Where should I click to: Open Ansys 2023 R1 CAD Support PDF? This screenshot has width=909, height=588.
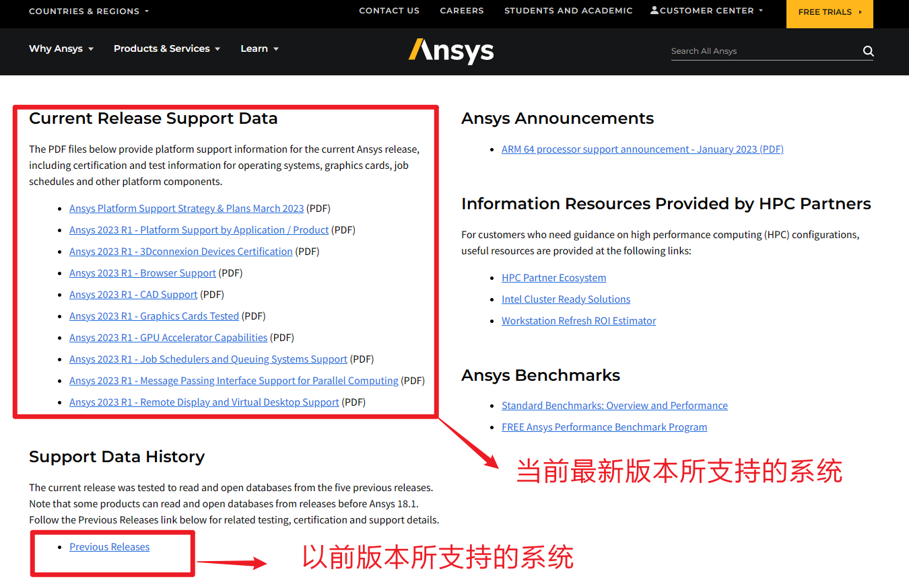tap(133, 294)
